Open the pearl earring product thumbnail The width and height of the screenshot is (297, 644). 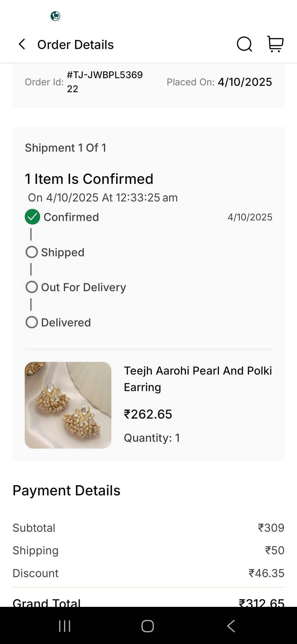coord(68,405)
